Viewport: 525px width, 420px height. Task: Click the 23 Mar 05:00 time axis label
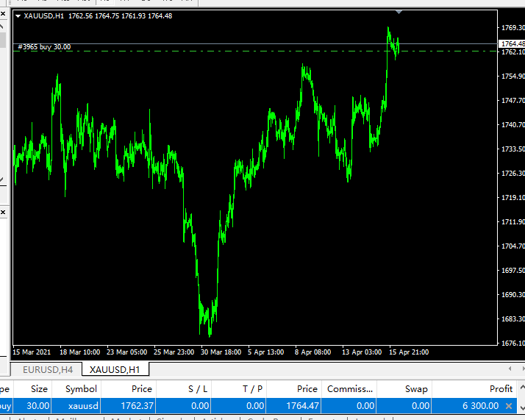click(x=127, y=352)
